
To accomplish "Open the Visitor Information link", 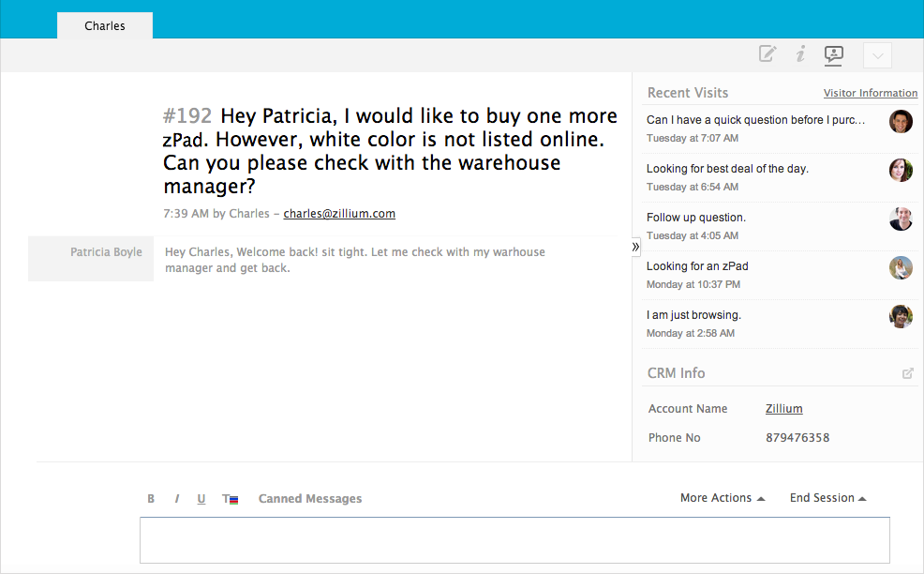I will pos(870,93).
